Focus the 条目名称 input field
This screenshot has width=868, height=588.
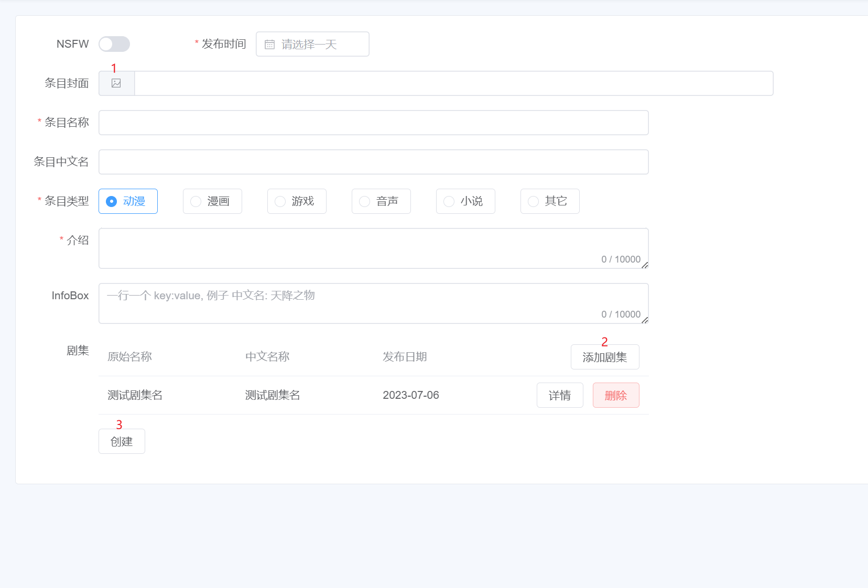374,123
